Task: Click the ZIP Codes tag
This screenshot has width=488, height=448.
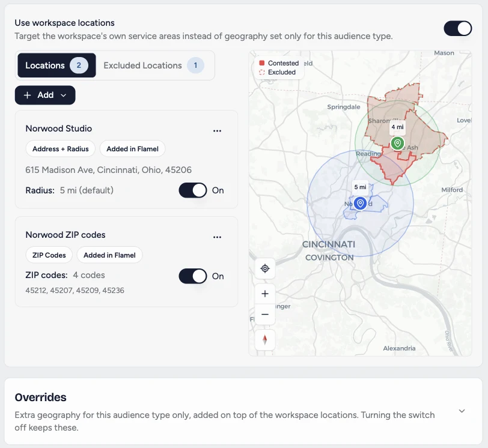Action: point(49,255)
